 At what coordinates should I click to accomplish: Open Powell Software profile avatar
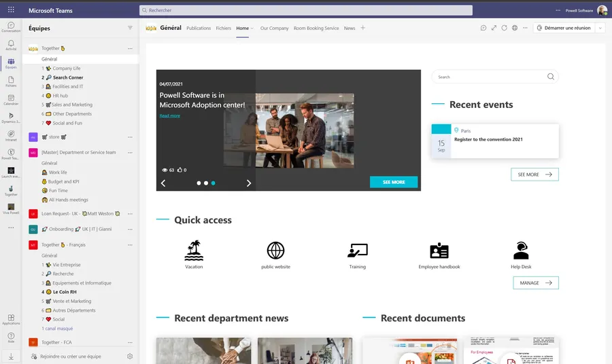602,10
